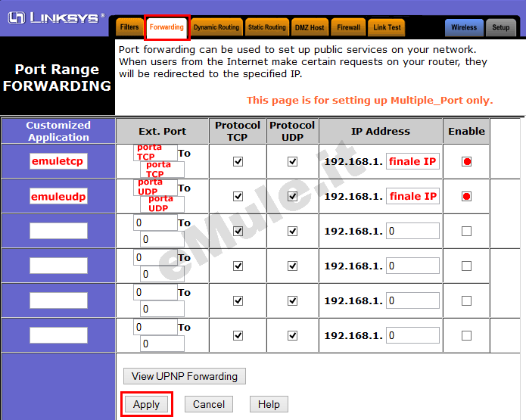Toggle Protocol UDP in fourth row
The height and width of the screenshot is (420, 526).
[292, 266]
